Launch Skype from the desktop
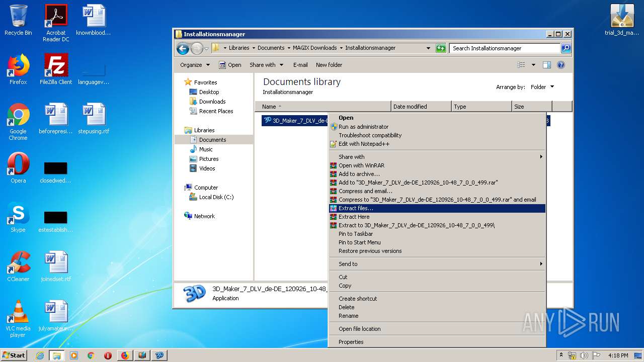 [18, 217]
